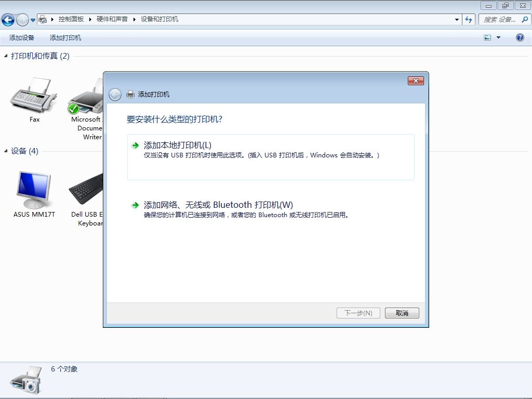The width and height of the screenshot is (532, 399).
Task: Click 添加设备 in the toolbar
Action: (22, 37)
